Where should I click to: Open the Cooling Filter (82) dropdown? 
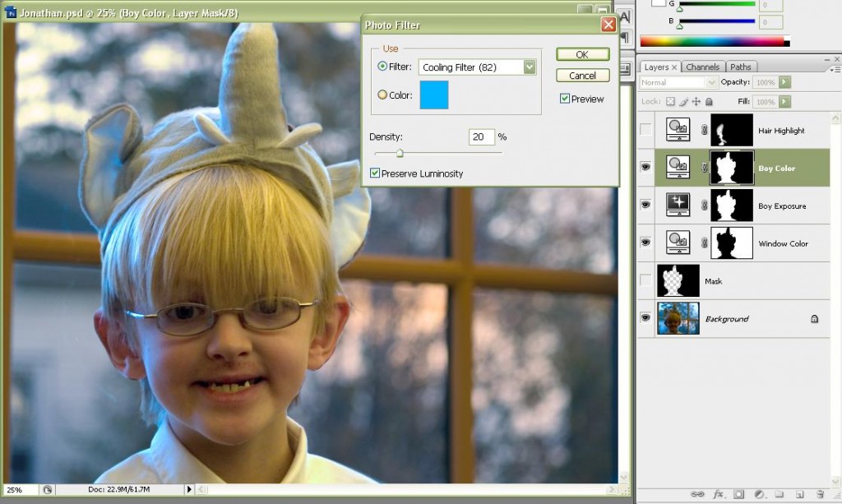[530, 67]
